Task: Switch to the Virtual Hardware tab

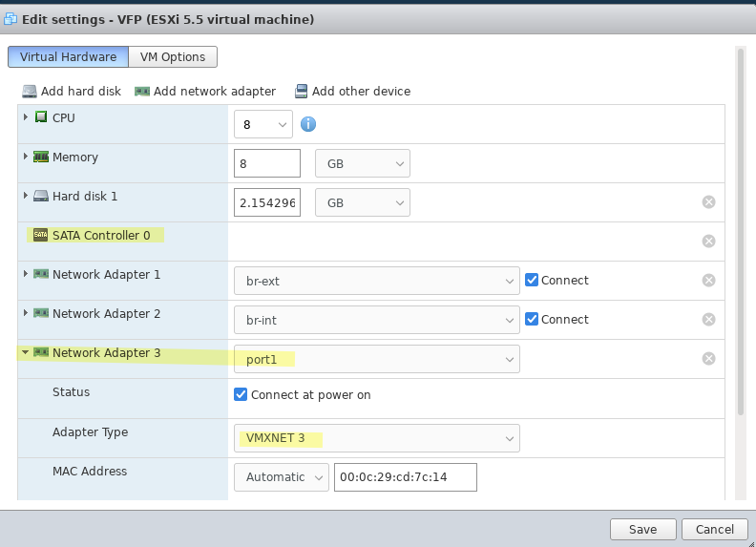Action: point(68,57)
